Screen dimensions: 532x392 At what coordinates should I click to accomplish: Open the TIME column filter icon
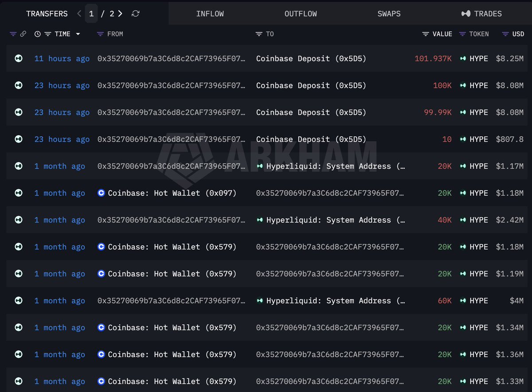tap(48, 34)
